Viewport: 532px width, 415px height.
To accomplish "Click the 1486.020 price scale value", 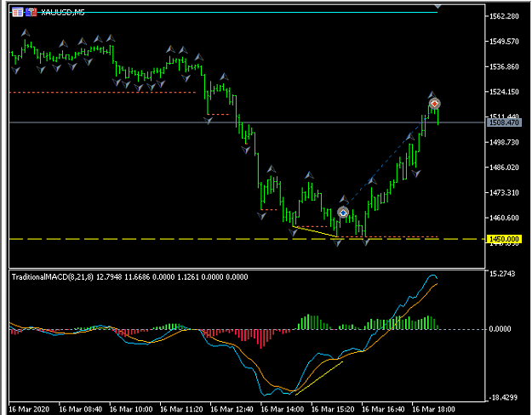I will click(x=504, y=168).
